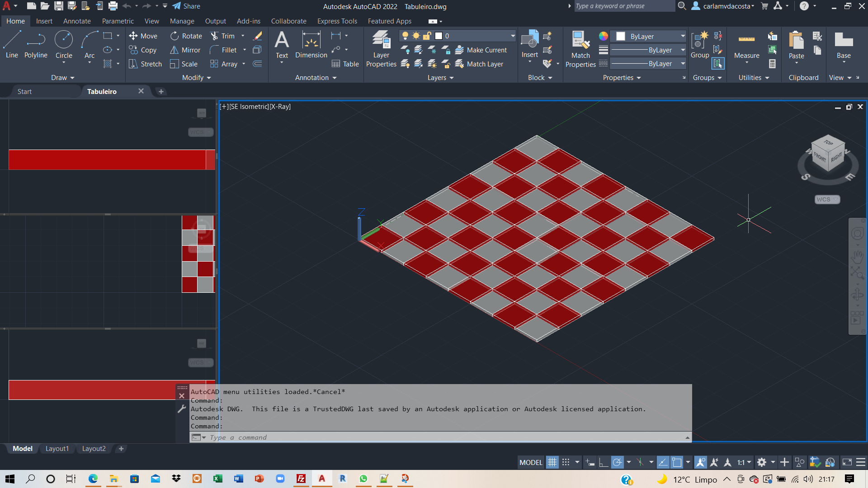Toggle Ortho mode in status bar
868x488 pixels.
(603, 462)
